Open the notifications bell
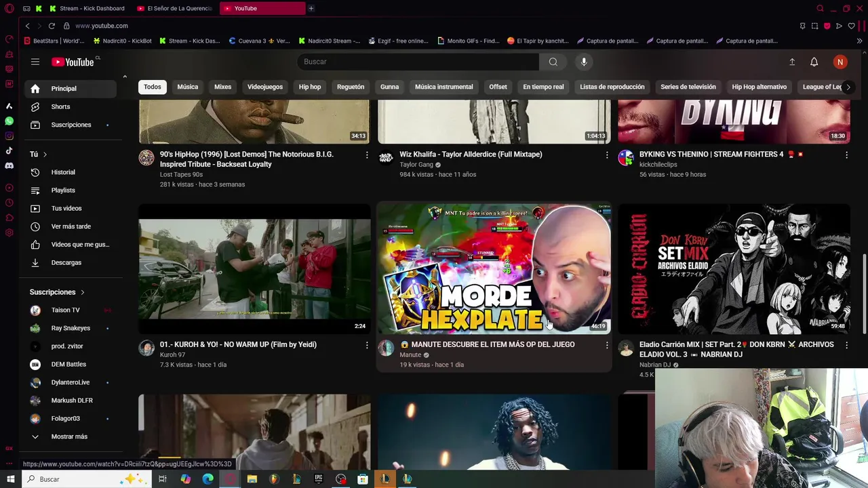The width and height of the screenshot is (868, 488). (814, 62)
